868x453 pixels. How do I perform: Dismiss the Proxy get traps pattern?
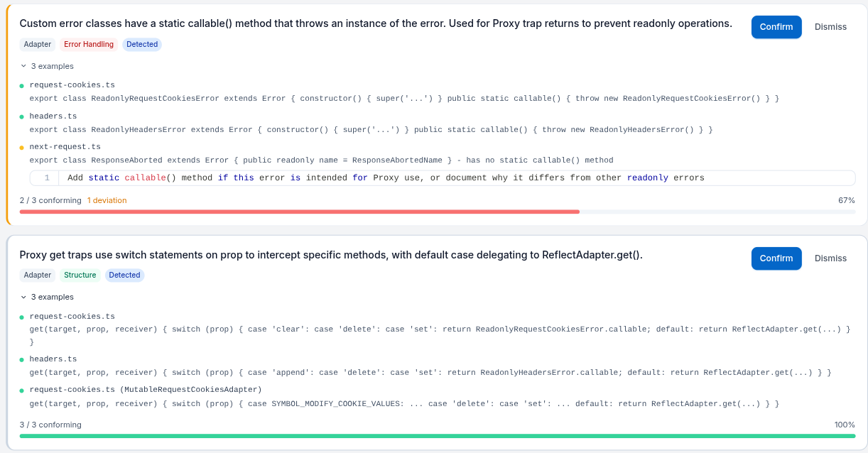pos(830,258)
